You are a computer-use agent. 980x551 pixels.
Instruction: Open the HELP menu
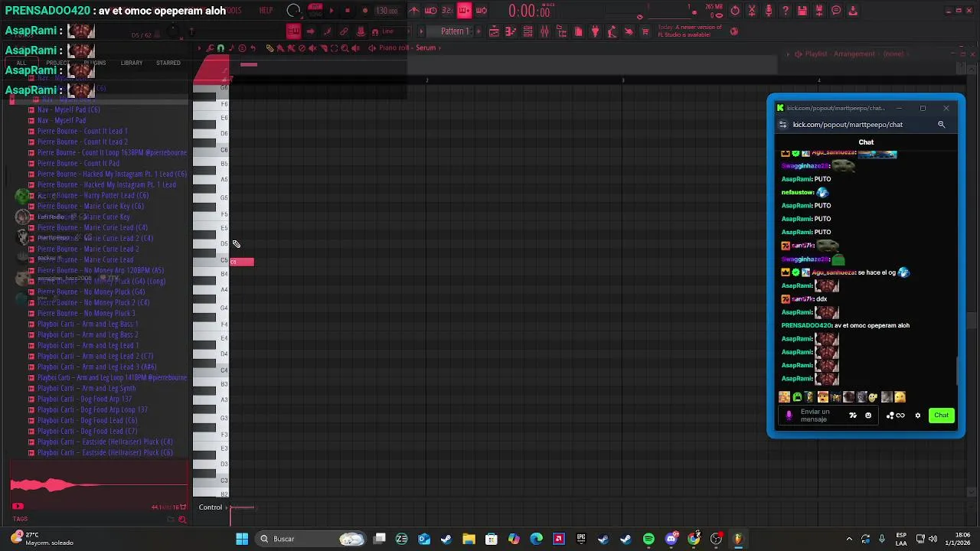coord(266,11)
